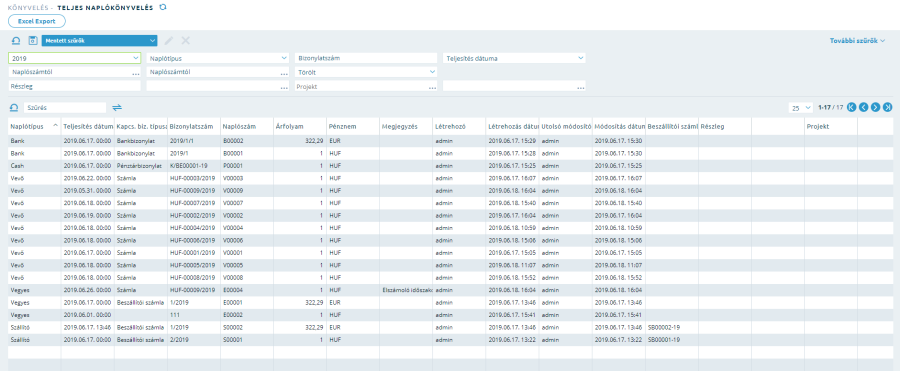Open the Törölt dropdown
Viewport: 900px width, 371px height.
[x=366, y=72]
